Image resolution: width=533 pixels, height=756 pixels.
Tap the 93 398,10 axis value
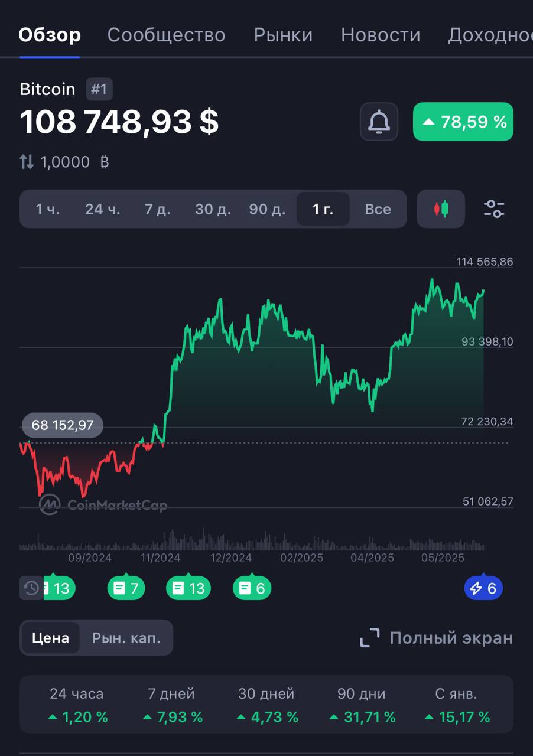click(487, 341)
